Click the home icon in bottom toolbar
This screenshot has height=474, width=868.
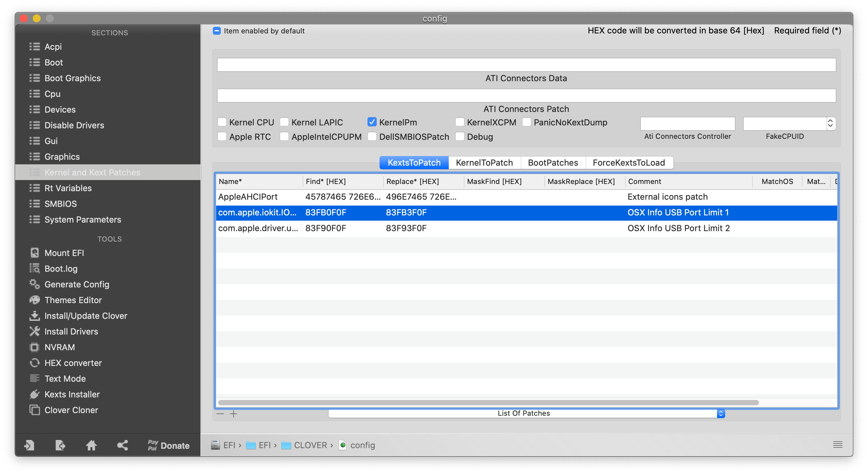[x=91, y=446]
